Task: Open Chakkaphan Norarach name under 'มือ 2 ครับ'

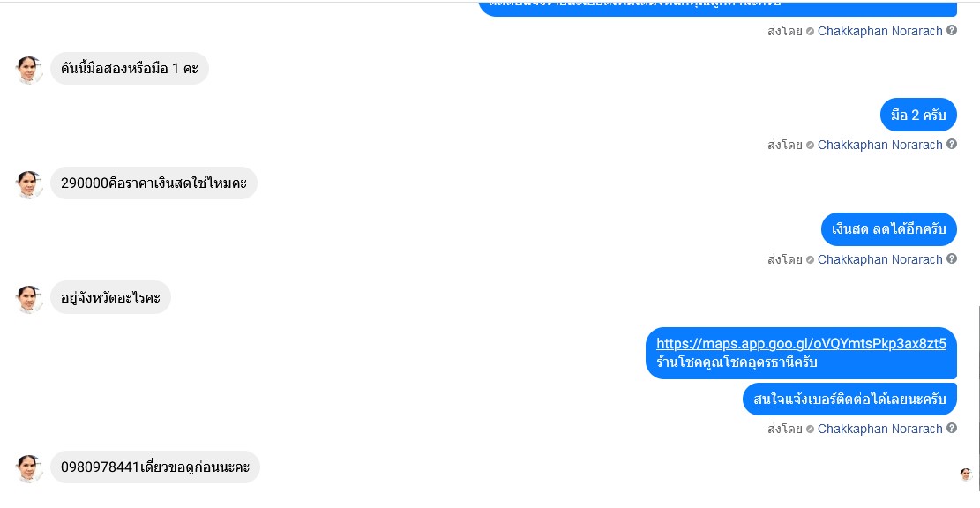Action: click(879, 145)
